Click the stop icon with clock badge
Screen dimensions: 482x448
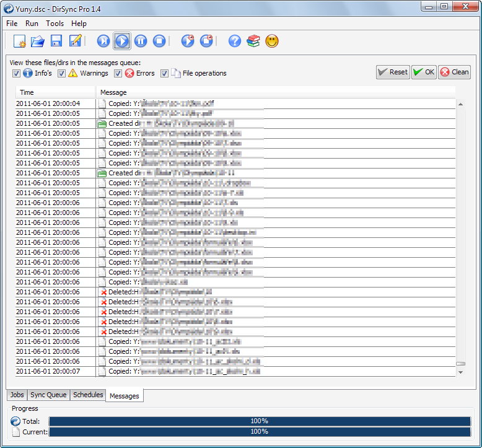pyautogui.click(x=206, y=41)
